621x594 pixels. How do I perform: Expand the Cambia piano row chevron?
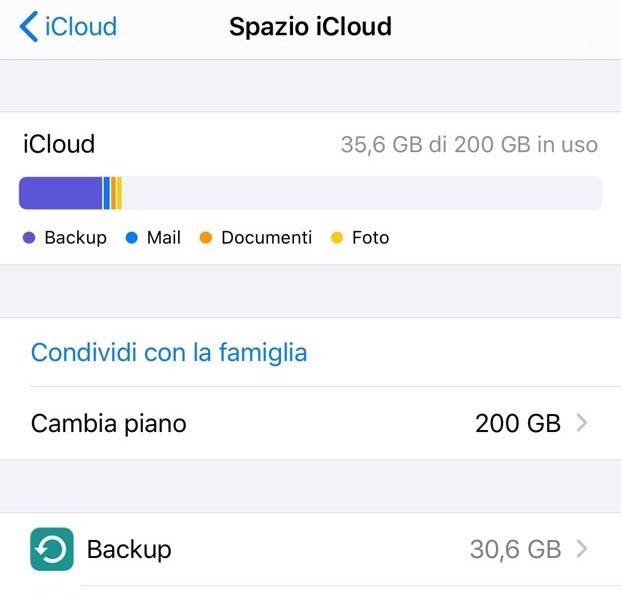point(582,423)
